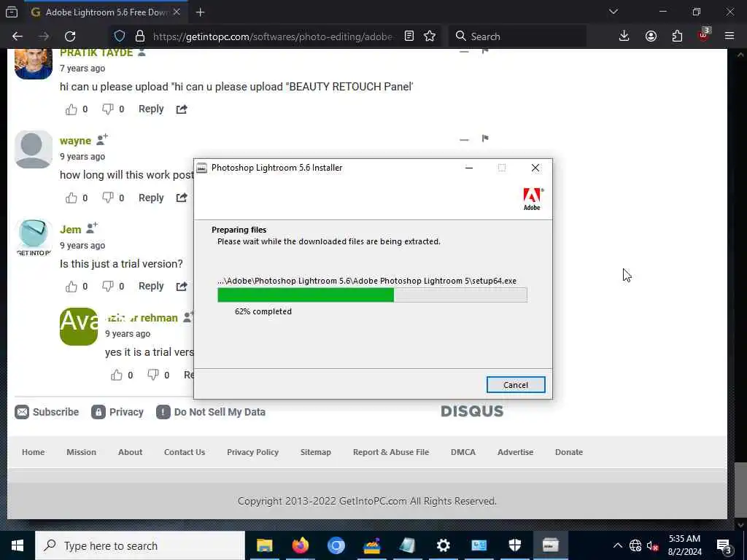Open footer DMCA link
Image resolution: width=747 pixels, height=560 pixels.
pyautogui.click(x=463, y=452)
